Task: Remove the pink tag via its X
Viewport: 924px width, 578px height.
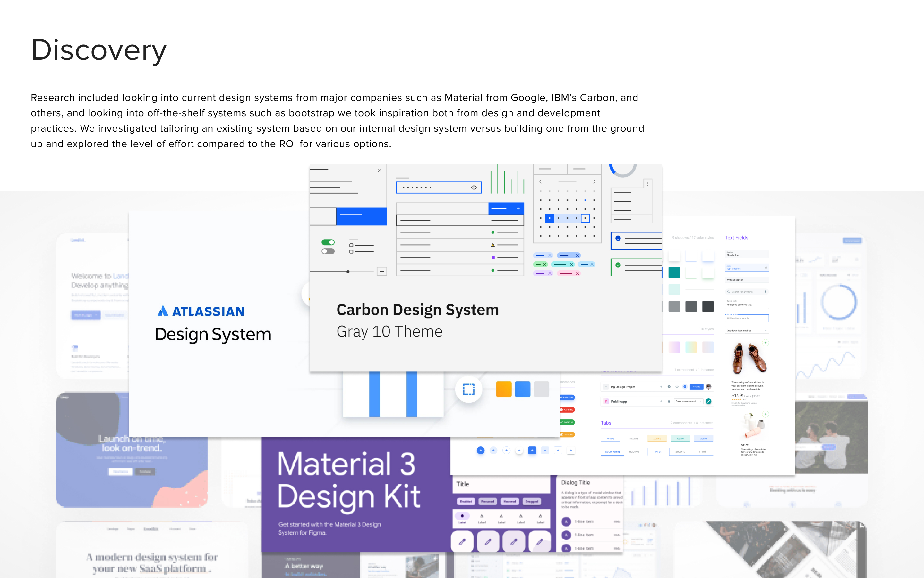Action: tap(577, 273)
